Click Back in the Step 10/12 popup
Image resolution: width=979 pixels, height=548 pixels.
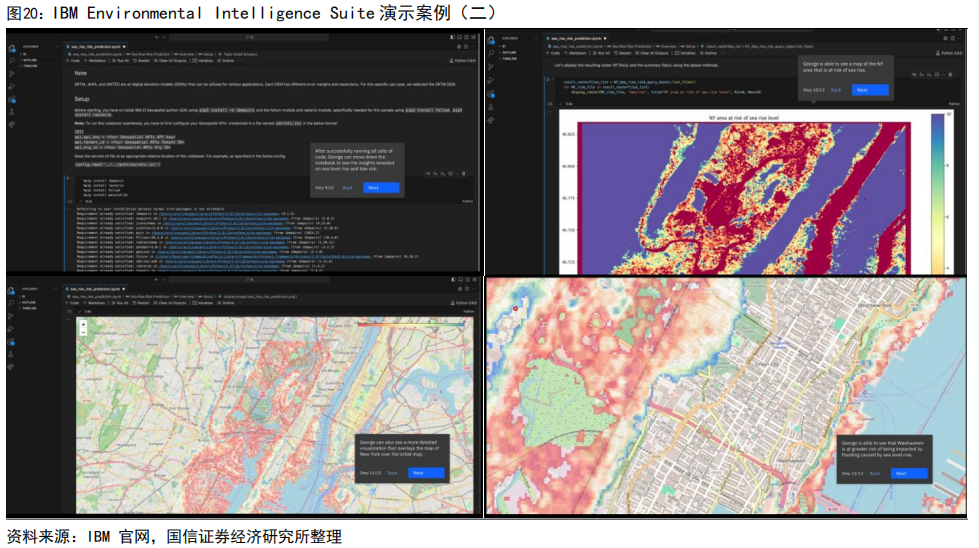tap(838, 89)
